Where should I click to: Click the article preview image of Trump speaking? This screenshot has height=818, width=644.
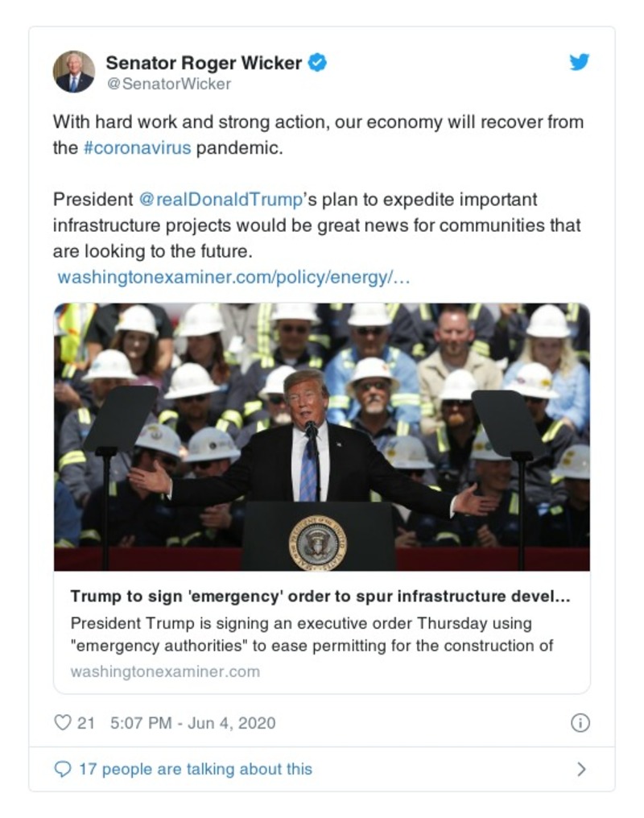[322, 435]
